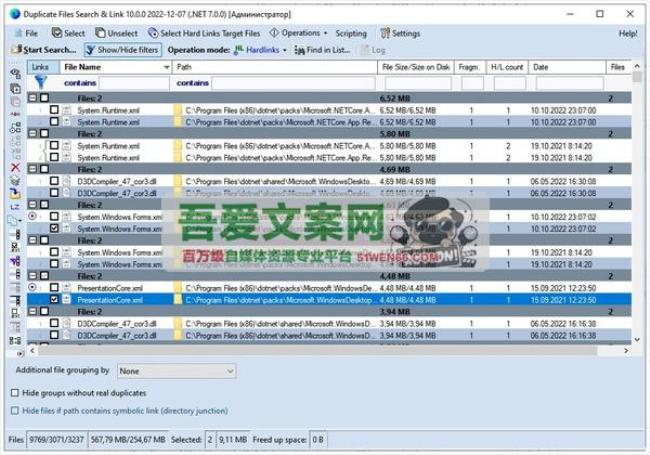Viewport: 650px width, 455px height.
Task: Click the recycle bin icon in left sidebar
Action: click(x=15, y=180)
